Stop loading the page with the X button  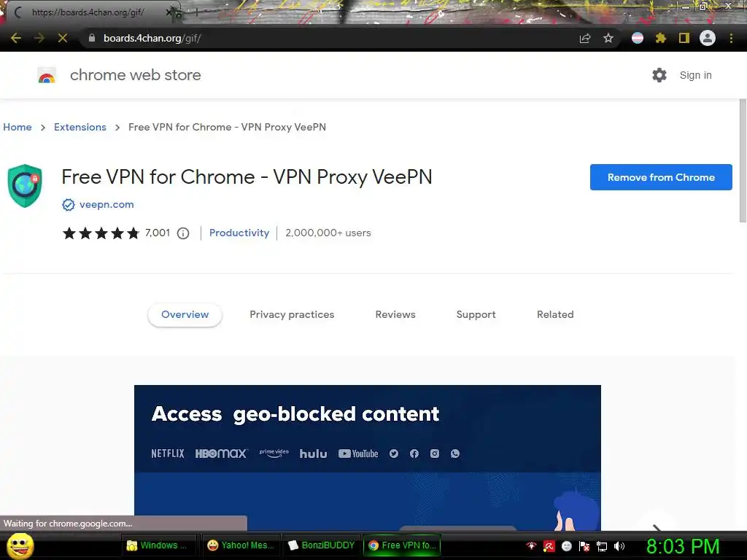click(63, 38)
